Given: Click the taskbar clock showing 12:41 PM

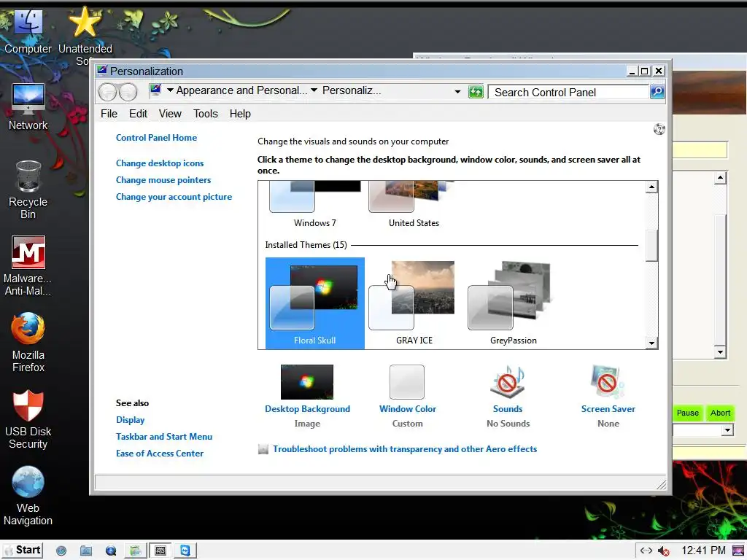Looking at the screenshot, I should [x=703, y=551].
